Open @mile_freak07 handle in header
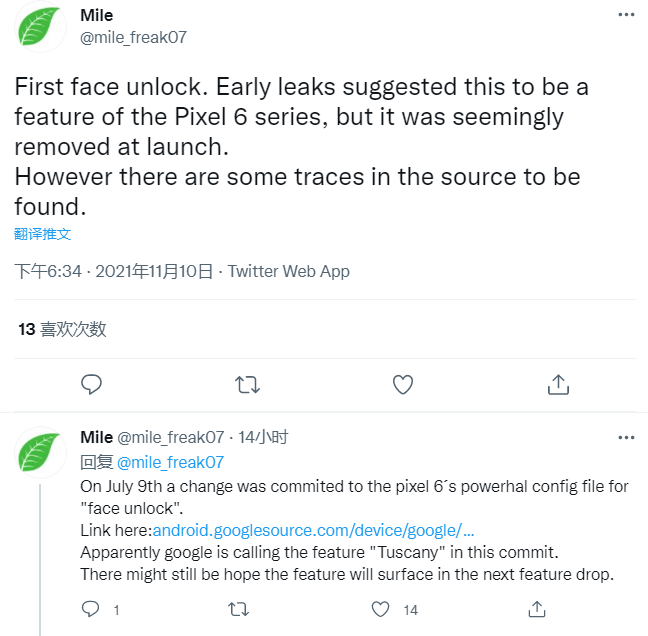The image size is (648, 636). [x=133, y=38]
